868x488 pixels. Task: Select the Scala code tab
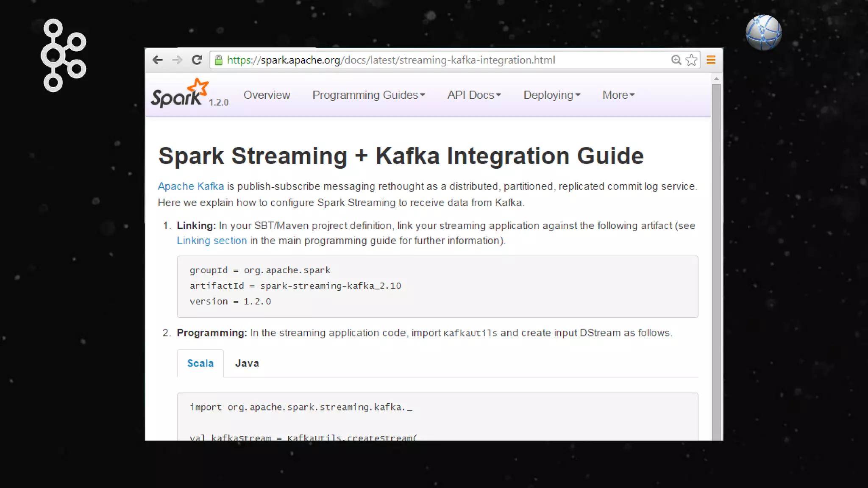(200, 363)
